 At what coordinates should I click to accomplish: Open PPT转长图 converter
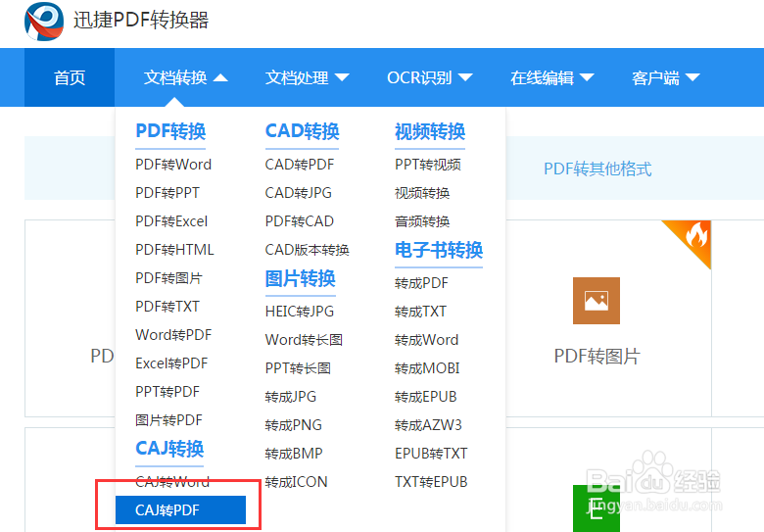point(298,367)
